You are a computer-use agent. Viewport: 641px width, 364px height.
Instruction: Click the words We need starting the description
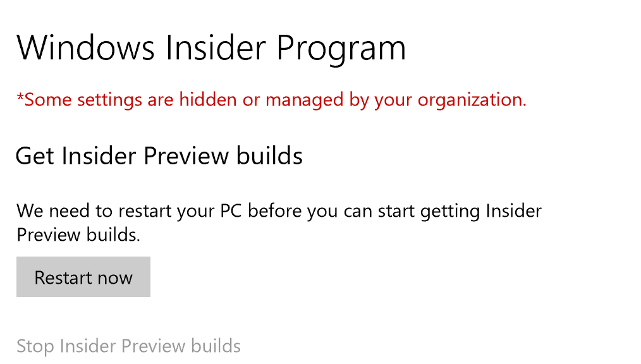tap(52, 211)
